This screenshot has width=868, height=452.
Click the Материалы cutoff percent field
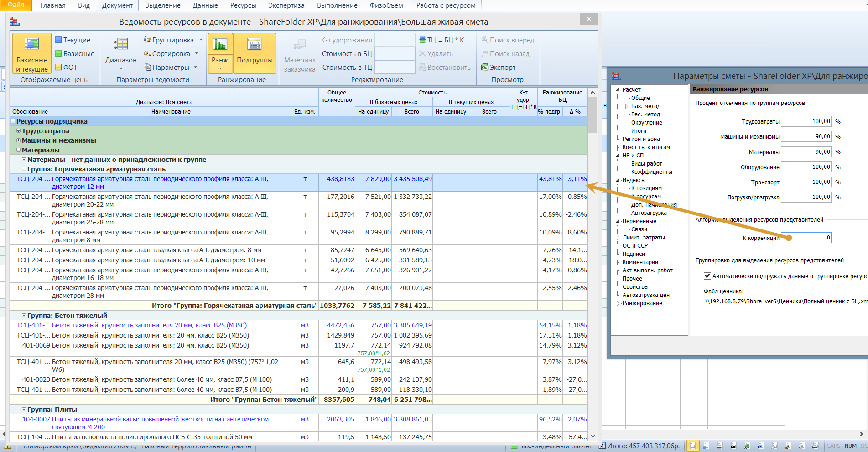(x=806, y=152)
